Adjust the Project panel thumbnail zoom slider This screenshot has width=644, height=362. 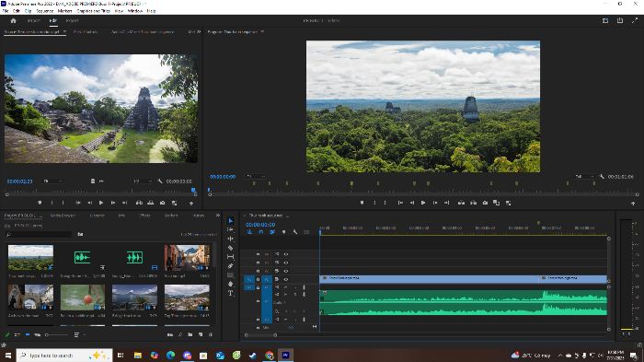[x=57, y=335]
